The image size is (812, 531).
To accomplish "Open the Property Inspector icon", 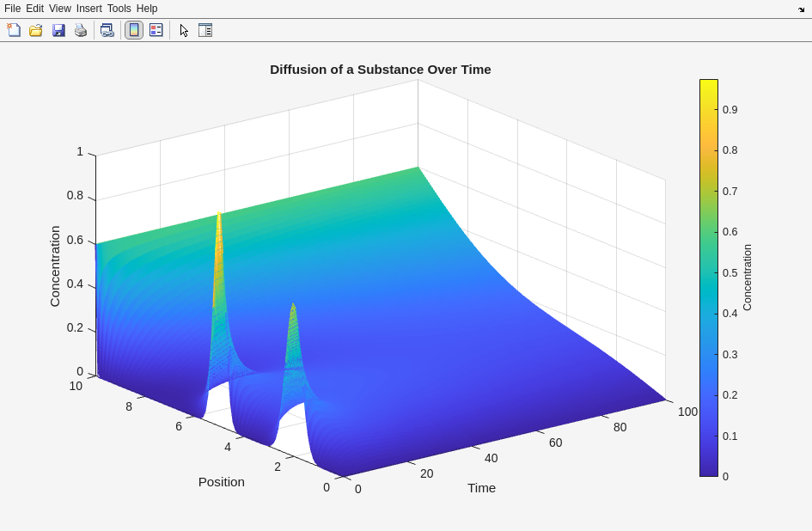I will pos(205,30).
